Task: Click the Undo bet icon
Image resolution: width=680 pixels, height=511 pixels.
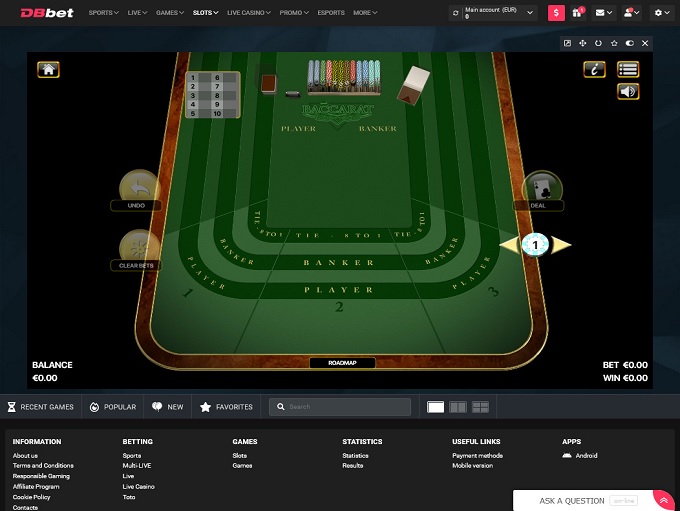Action: [x=137, y=187]
